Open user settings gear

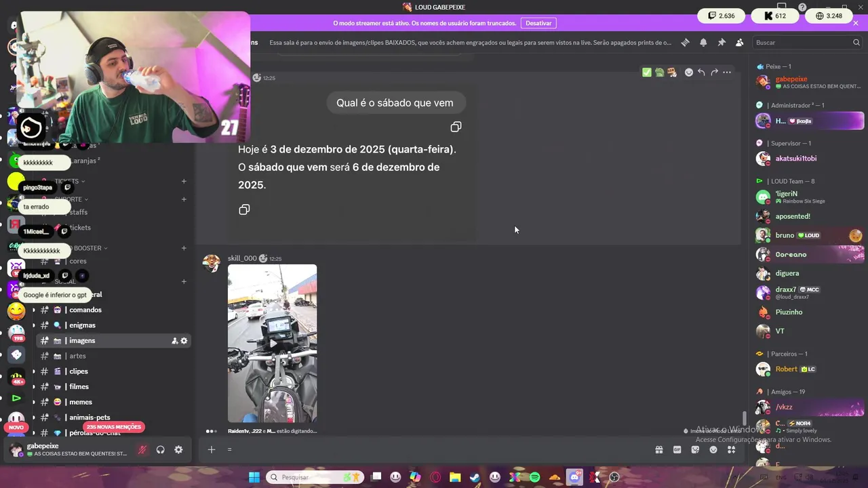(178, 449)
